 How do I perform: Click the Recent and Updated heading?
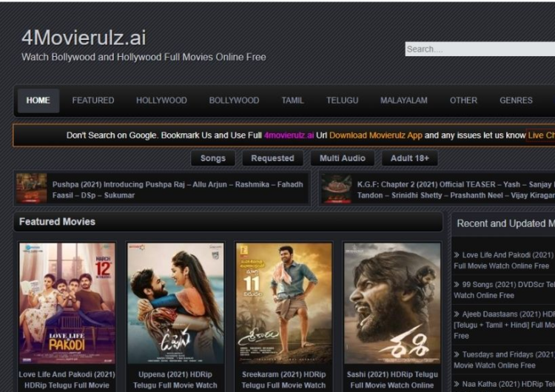506,223
